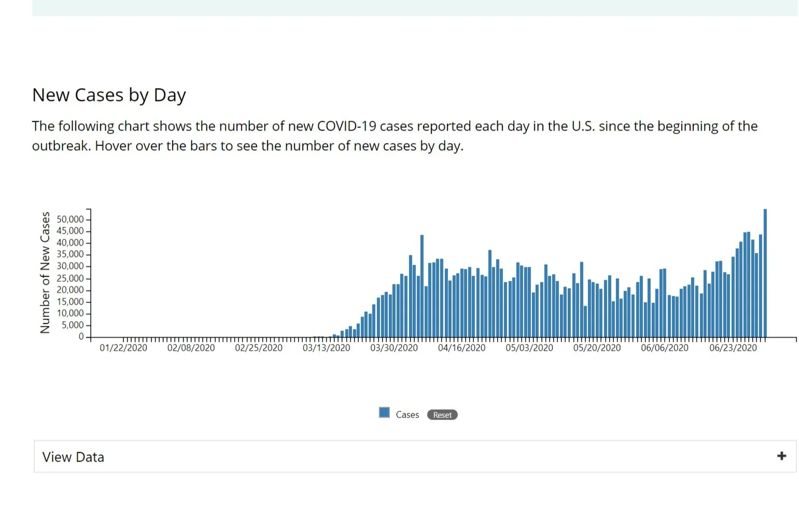Viewport: 799px width, 532px height.
Task: Click the 02/25/2020 axis date label
Action: pos(259,348)
